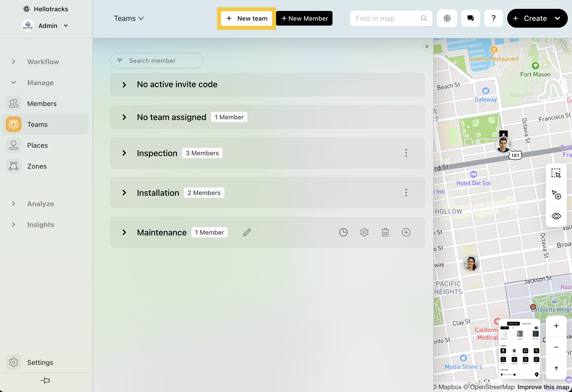Expand the Insights sidebar section
The height and width of the screenshot is (392, 572).
tap(14, 224)
